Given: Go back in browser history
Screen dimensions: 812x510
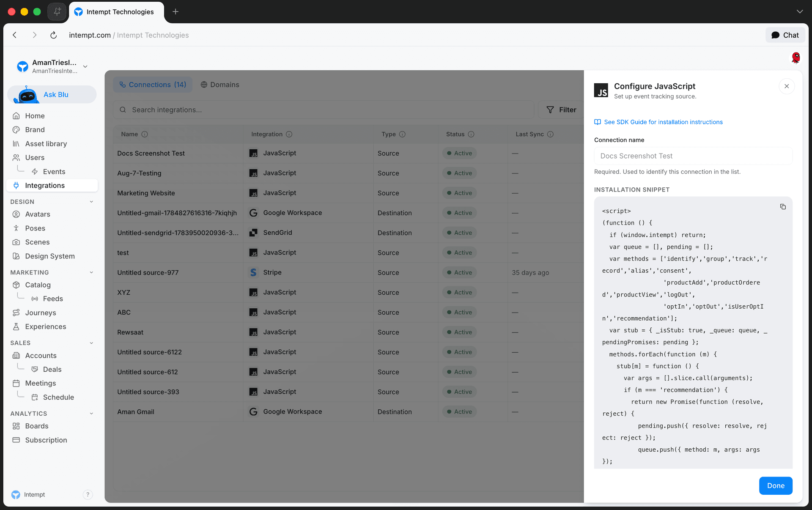Looking at the screenshot, I should (x=15, y=35).
